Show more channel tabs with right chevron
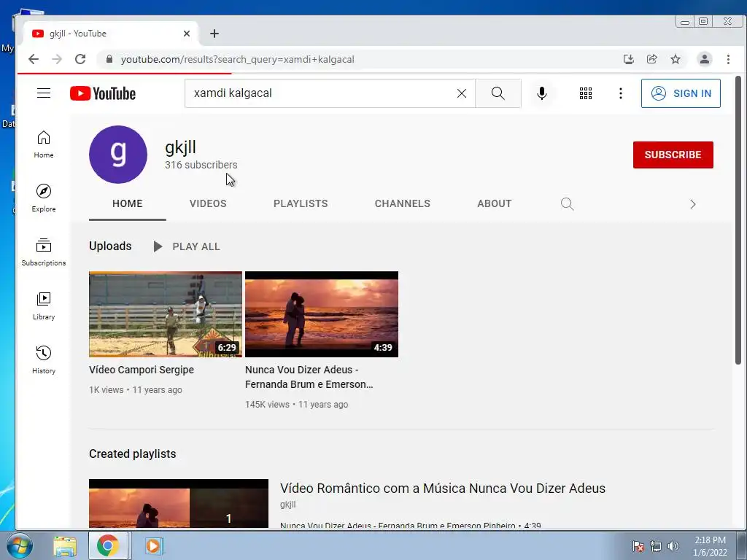The height and width of the screenshot is (560, 747). pos(693,204)
